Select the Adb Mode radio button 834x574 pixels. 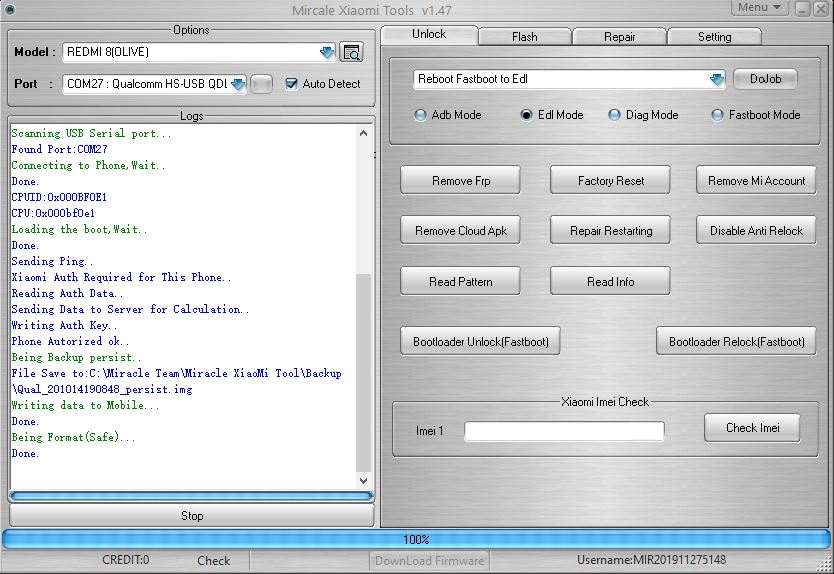420,115
